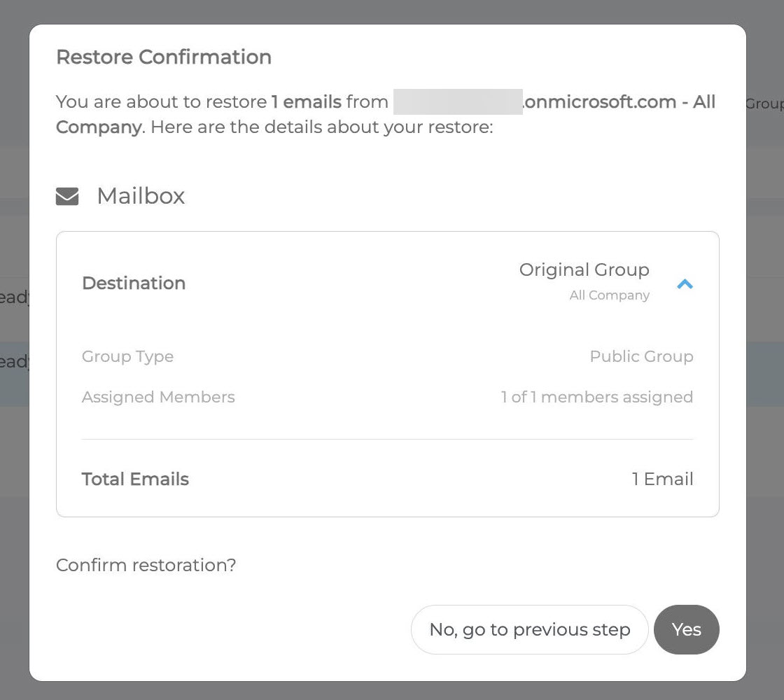Click the Mailbox section heading

click(141, 196)
